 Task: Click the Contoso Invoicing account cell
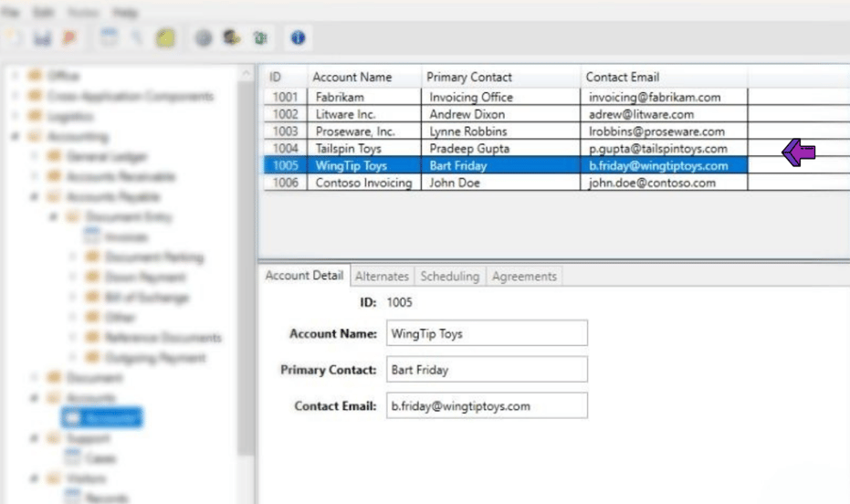coord(364,183)
